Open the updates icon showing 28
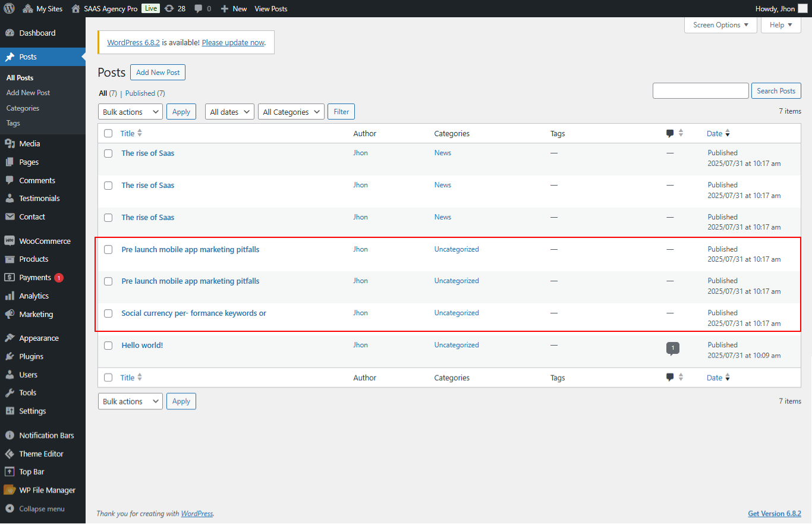Viewport: 812px width, 524px height. click(x=169, y=9)
